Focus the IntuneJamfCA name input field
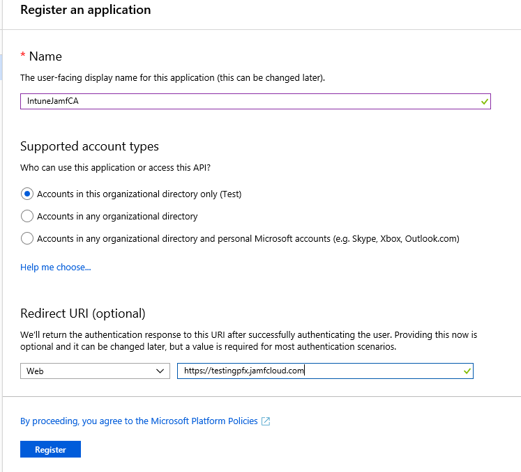521x472 pixels. pos(255,101)
